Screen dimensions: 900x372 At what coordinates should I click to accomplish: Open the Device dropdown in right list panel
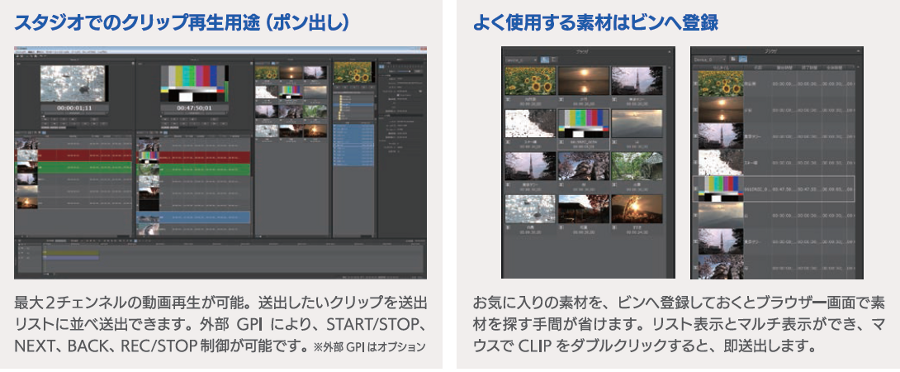pos(710,59)
